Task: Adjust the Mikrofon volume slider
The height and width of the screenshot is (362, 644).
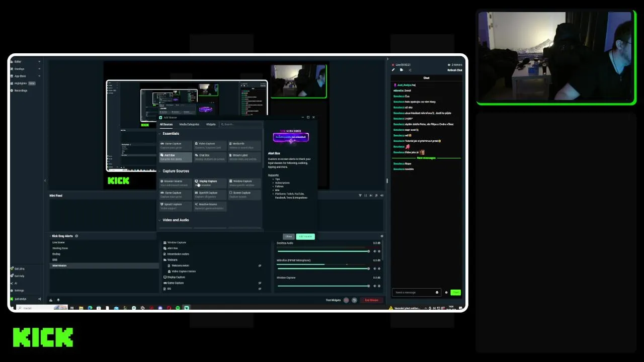Action: coord(323,268)
